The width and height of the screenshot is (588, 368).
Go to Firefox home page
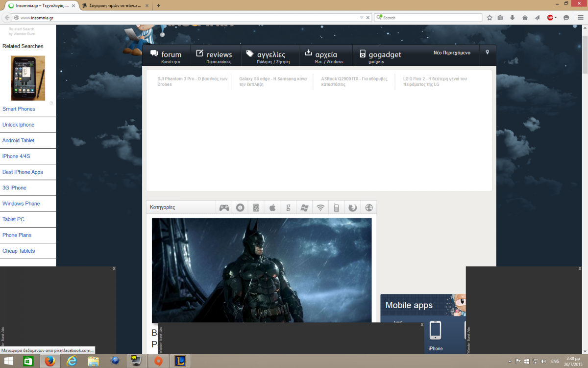[525, 18]
